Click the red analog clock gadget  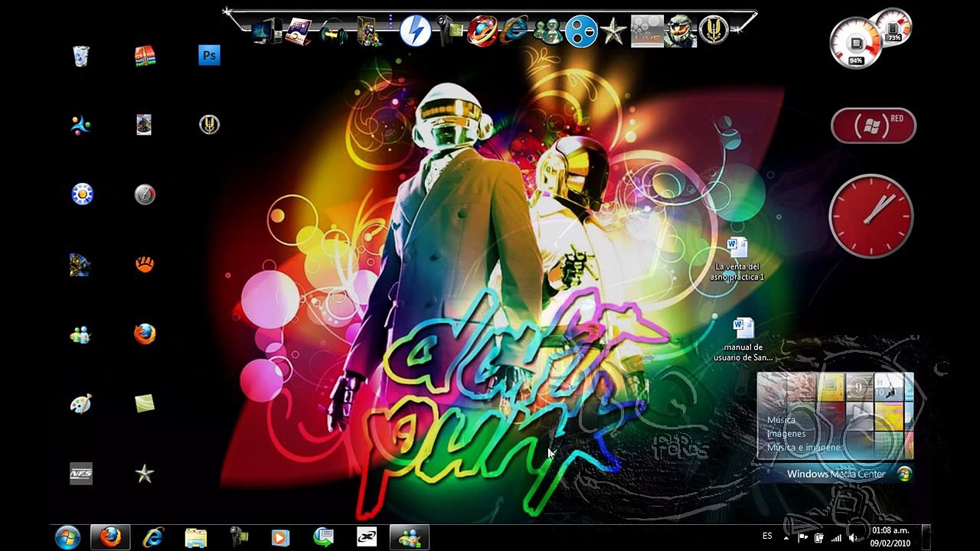pyautogui.click(x=871, y=216)
